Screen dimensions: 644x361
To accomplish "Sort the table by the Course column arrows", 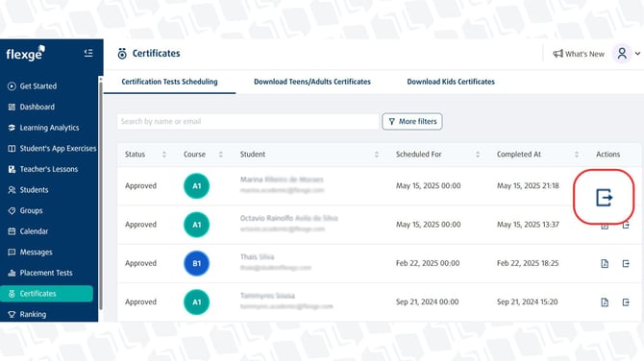I will [x=220, y=155].
